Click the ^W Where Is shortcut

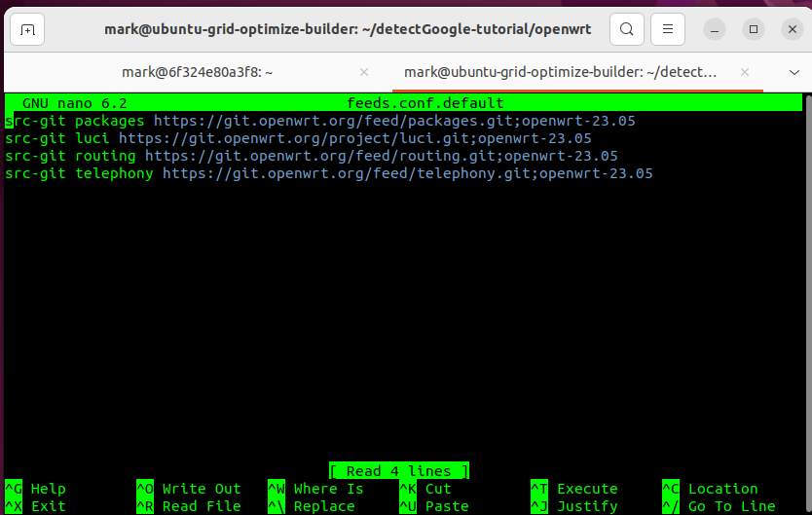click(315, 489)
